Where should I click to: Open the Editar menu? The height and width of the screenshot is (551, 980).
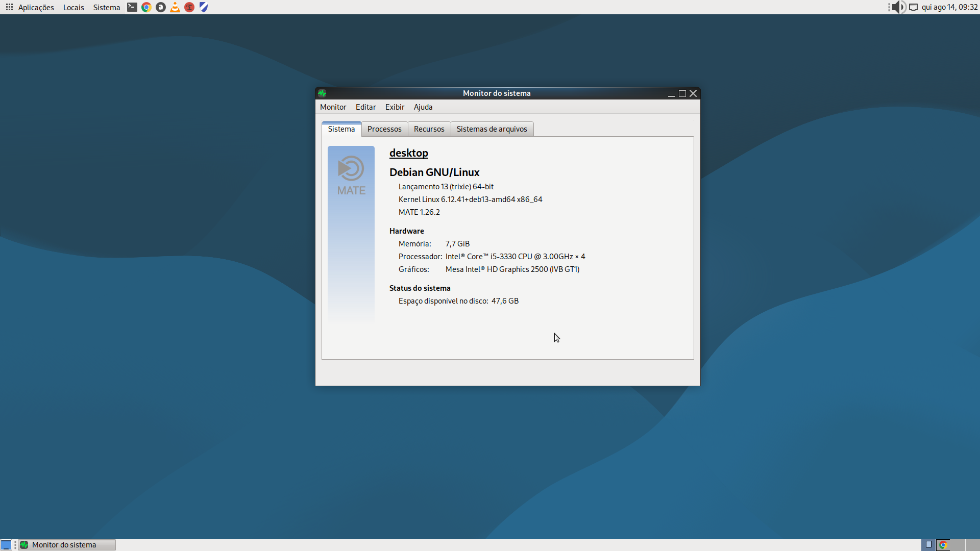pyautogui.click(x=365, y=107)
